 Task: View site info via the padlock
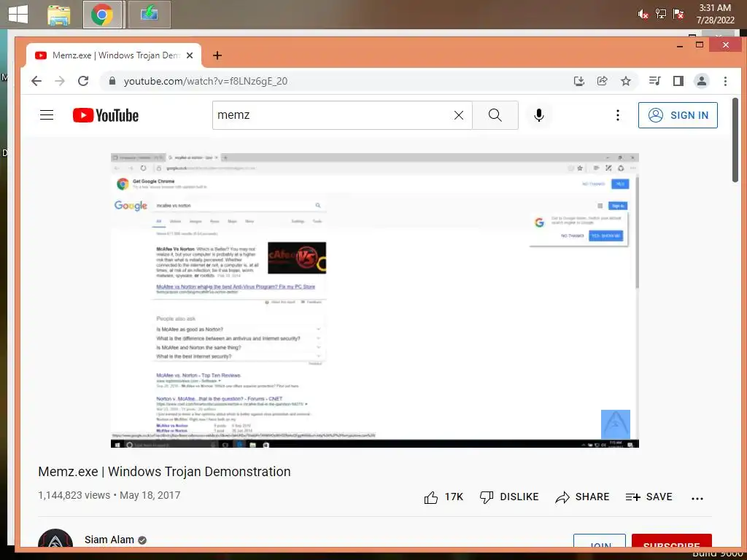point(112,81)
